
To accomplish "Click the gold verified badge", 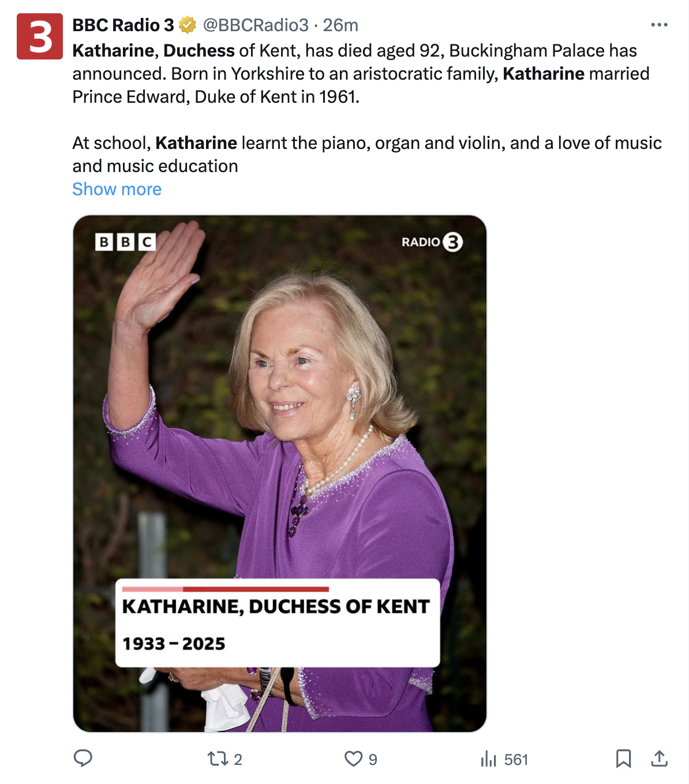I will [x=188, y=25].
